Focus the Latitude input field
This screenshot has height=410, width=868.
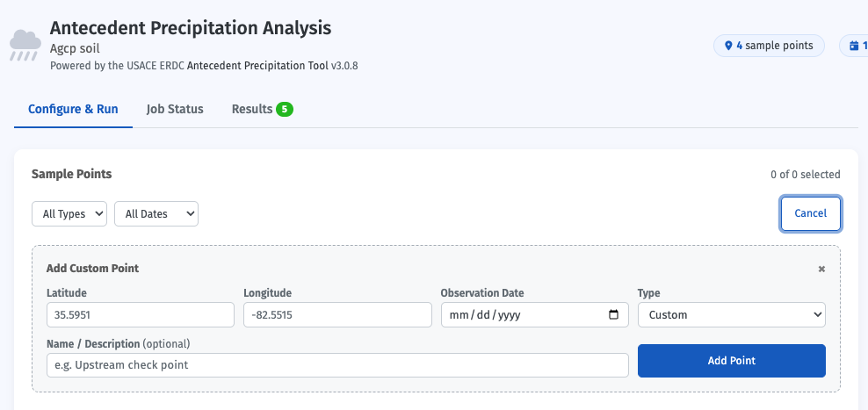(x=141, y=315)
